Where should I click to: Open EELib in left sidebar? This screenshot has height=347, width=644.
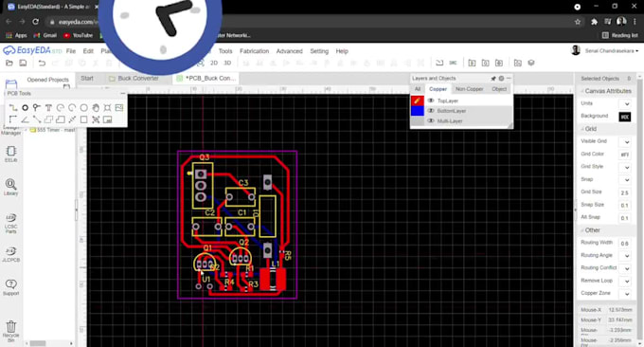click(x=11, y=155)
